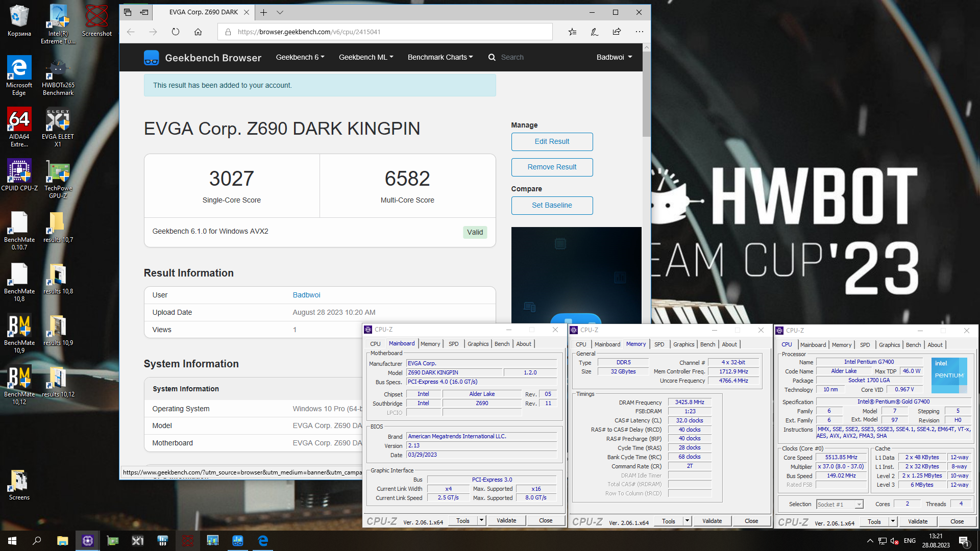The height and width of the screenshot is (551, 980).
Task: Open Badbwoi account dropdown
Action: coord(614,57)
